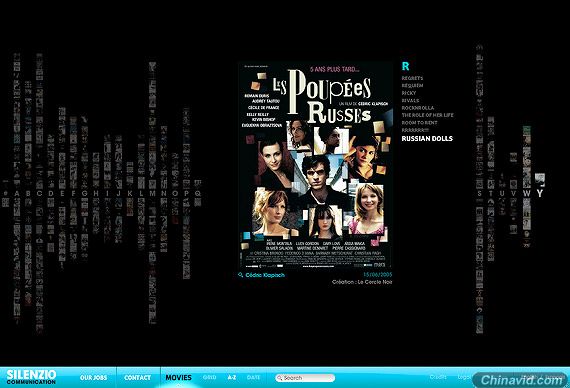This screenshot has width=570, height=388.
Task: Select Rocknrolla in the R list
Action: pos(418,108)
